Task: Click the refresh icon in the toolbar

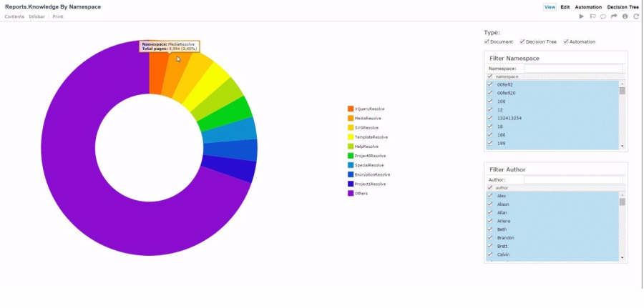Action: coord(636,16)
